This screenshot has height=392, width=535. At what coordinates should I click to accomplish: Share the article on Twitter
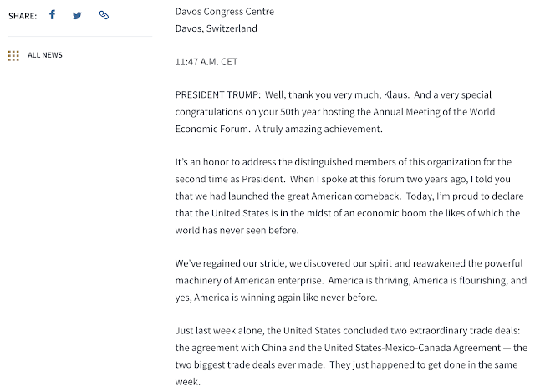click(77, 15)
